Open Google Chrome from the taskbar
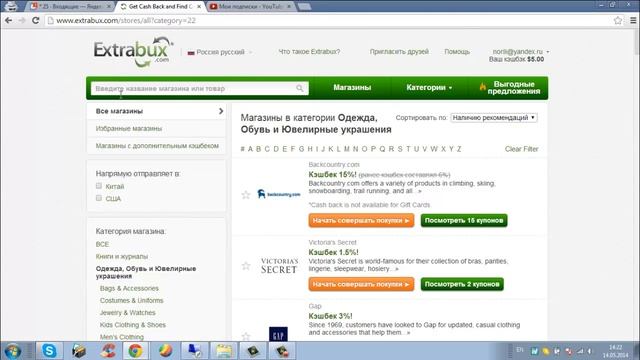 point(136,351)
